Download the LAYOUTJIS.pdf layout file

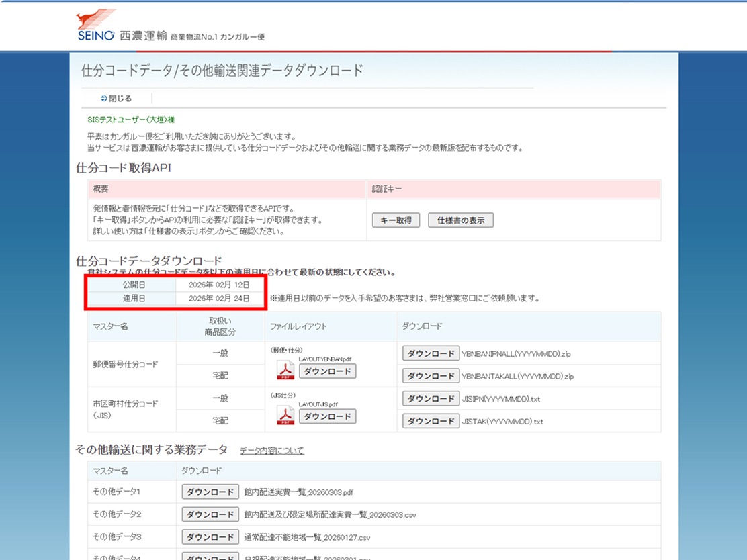[x=327, y=416]
